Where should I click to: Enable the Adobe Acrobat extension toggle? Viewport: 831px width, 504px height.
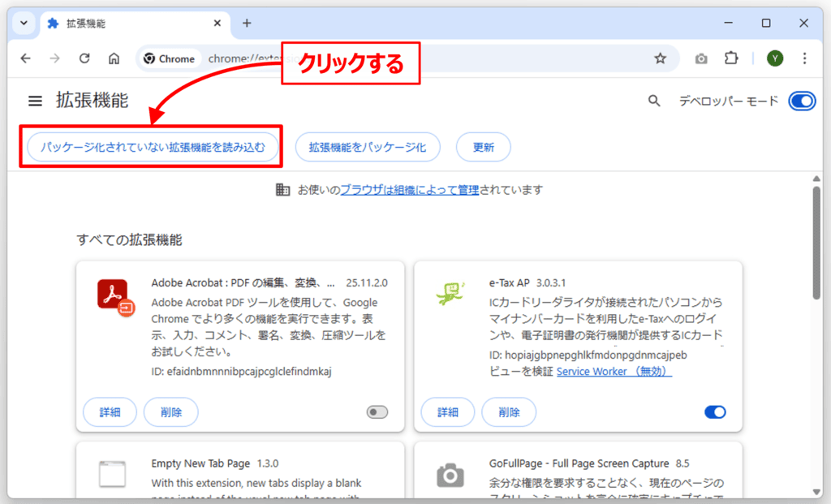point(376,412)
